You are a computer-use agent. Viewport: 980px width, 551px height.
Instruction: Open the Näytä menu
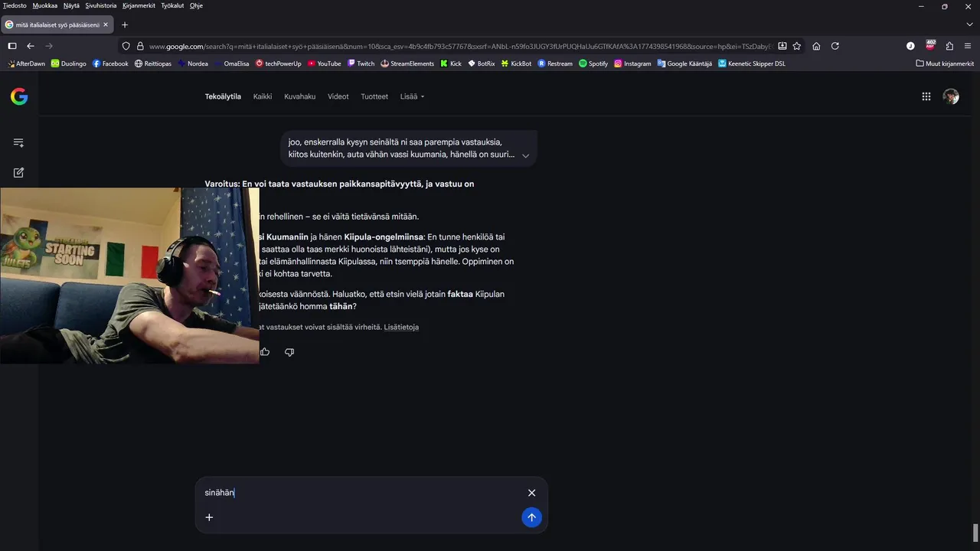pos(71,5)
